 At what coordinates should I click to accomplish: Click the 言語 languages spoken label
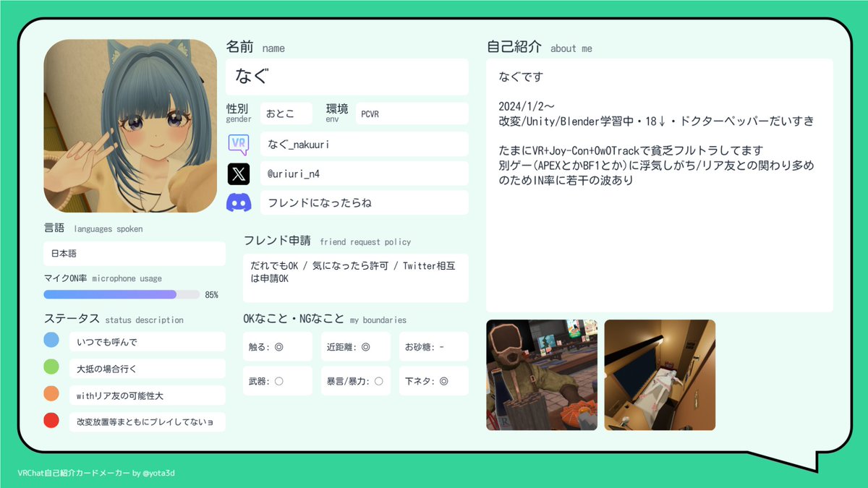[x=93, y=228]
